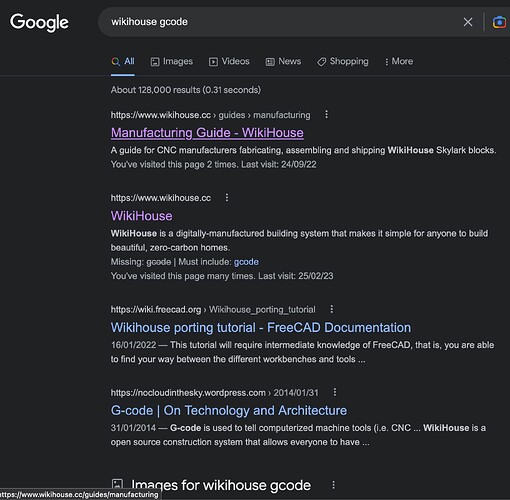Switch to the Shopping tab
This screenshot has width=510, height=500.
coord(343,61)
